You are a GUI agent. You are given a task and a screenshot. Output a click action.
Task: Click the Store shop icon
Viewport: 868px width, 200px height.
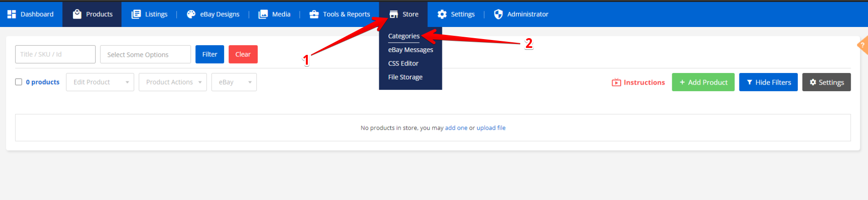tap(394, 14)
